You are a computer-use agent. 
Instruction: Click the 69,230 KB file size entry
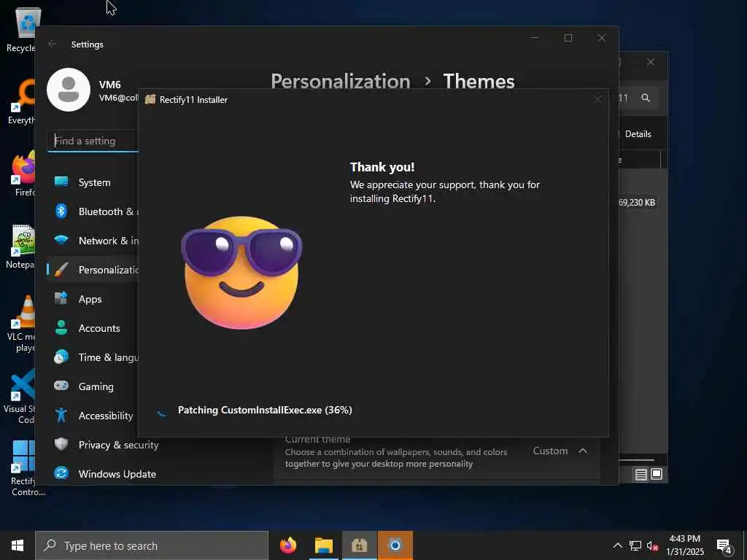(x=636, y=203)
